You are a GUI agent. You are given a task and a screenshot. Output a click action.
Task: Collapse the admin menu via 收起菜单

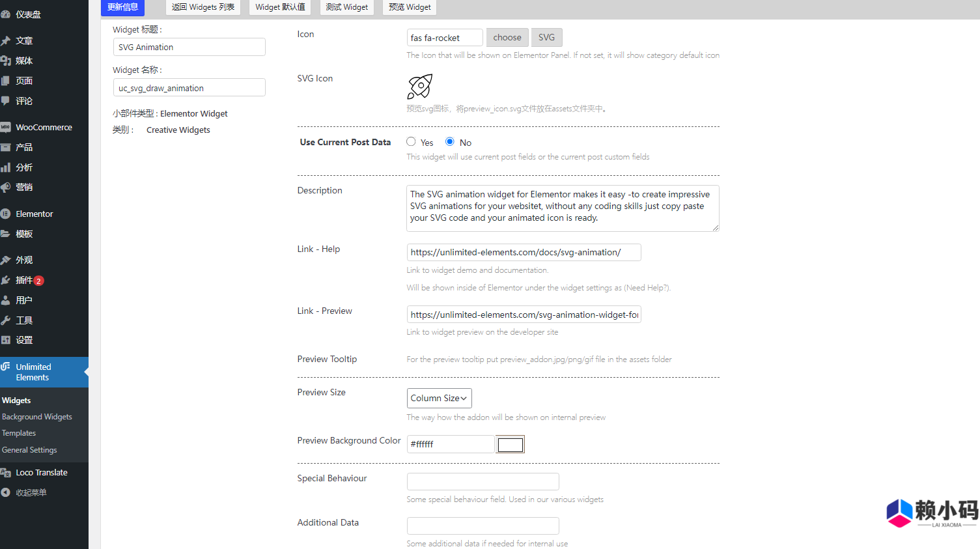(x=31, y=492)
